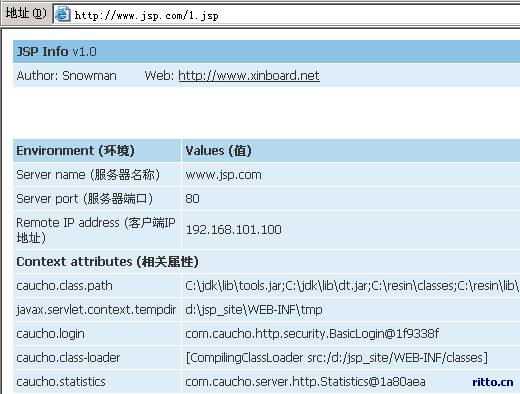Click the port value 80
Image resolution: width=520 pixels, height=394 pixels.
(192, 199)
